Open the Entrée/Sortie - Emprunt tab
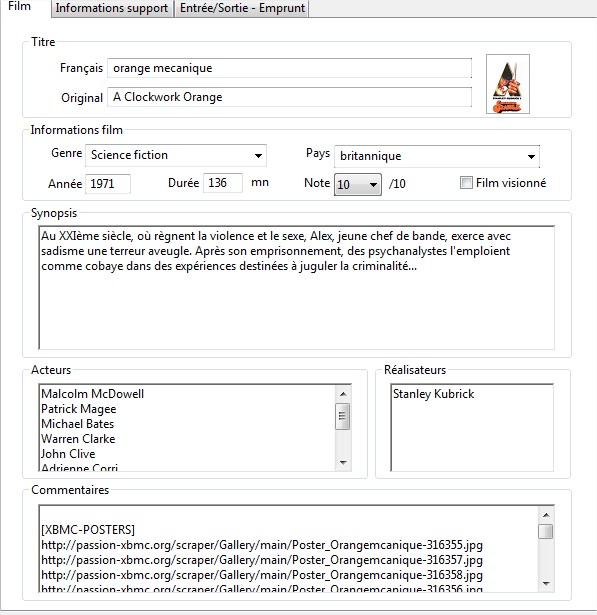597x615 pixels. click(x=242, y=8)
